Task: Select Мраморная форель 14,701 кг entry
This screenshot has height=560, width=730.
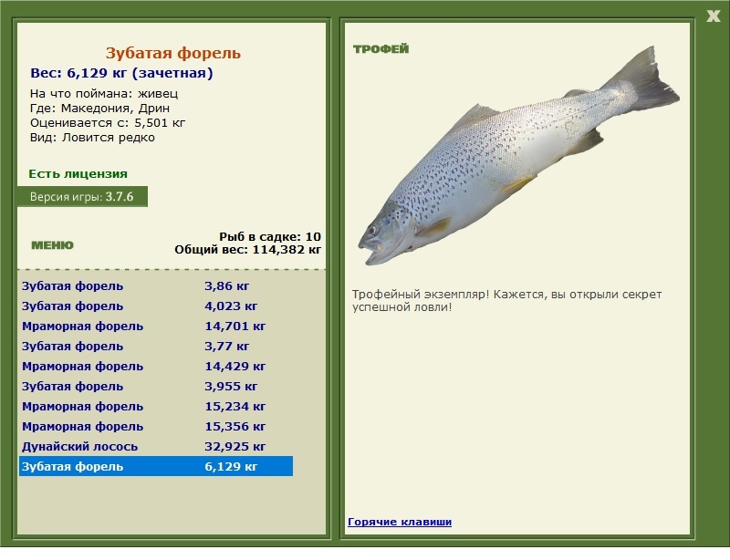Action: click(x=156, y=326)
